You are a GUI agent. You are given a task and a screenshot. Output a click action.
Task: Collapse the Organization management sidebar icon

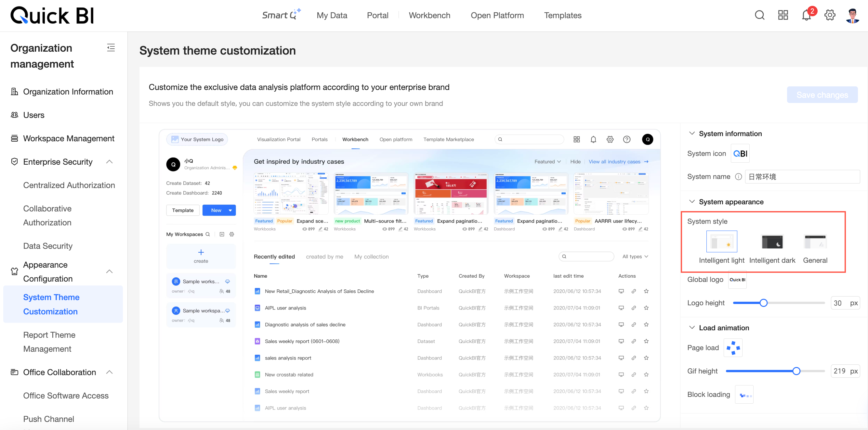click(111, 48)
